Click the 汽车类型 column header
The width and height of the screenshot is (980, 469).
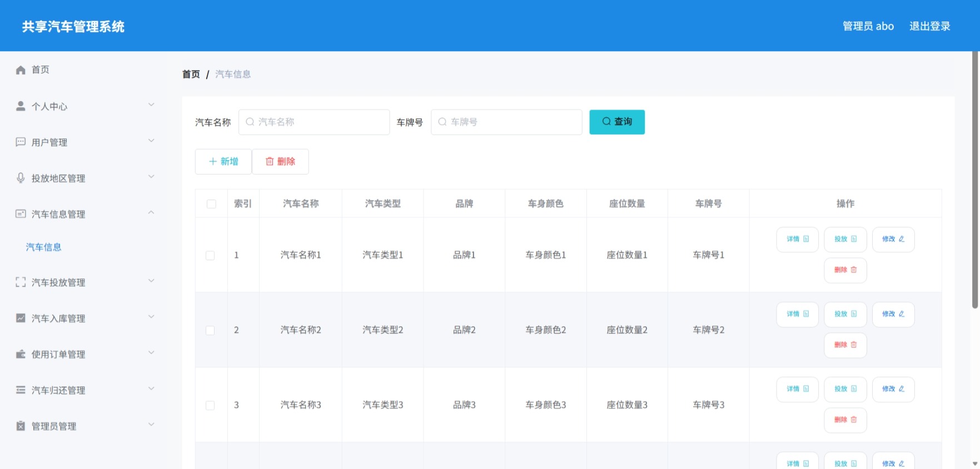(x=383, y=204)
